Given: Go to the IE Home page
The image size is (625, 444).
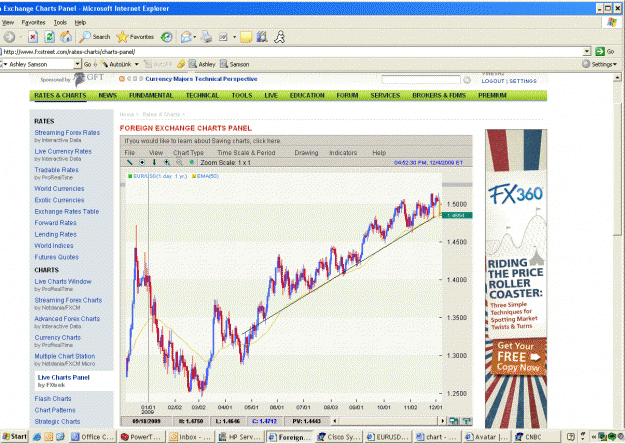Looking at the screenshot, I should [66, 37].
